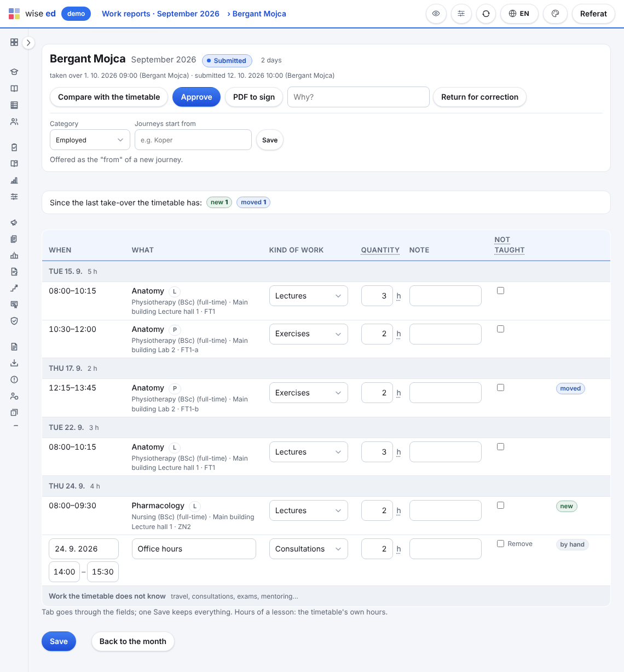Click the sliders settings icon in top bar
The width and height of the screenshot is (624, 672).
461,14
